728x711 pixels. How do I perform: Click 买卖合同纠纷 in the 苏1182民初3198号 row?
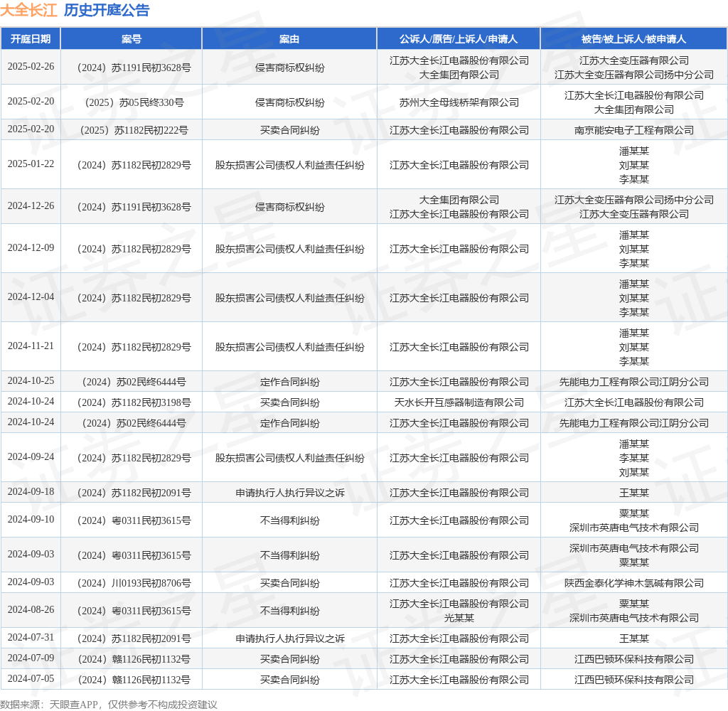[289, 402]
